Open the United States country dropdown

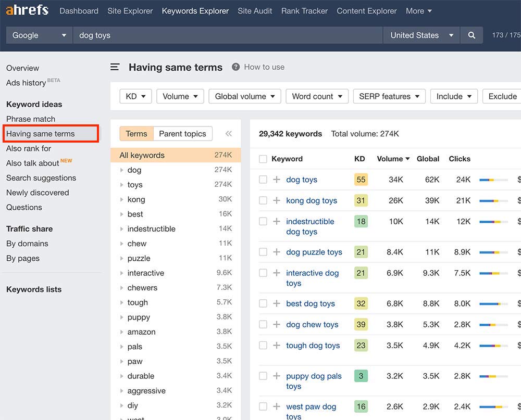pos(421,35)
